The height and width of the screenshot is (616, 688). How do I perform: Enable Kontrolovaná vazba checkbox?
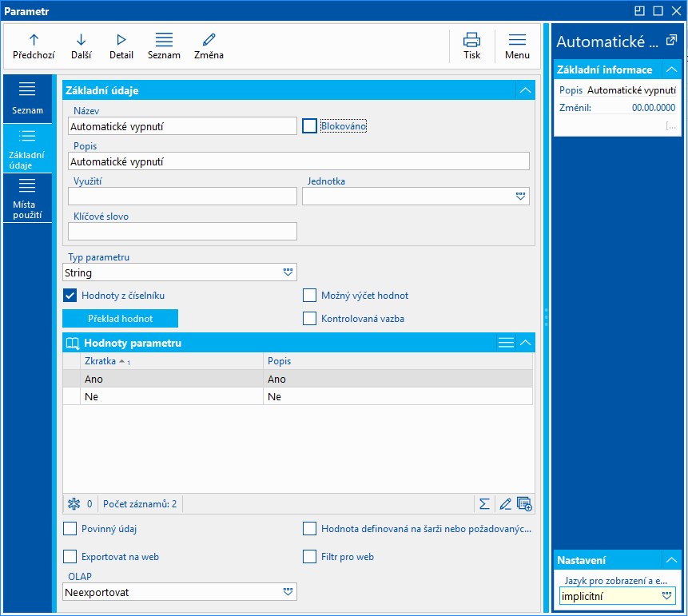(309, 319)
